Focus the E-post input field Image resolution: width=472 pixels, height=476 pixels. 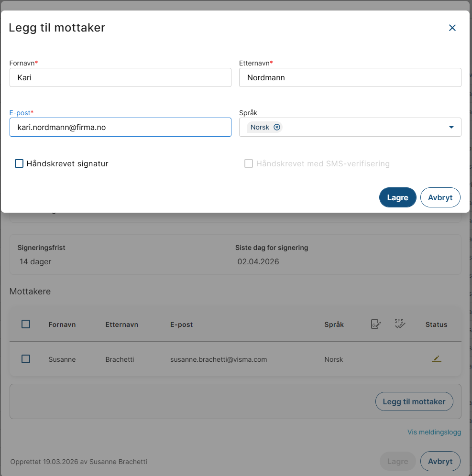click(120, 127)
